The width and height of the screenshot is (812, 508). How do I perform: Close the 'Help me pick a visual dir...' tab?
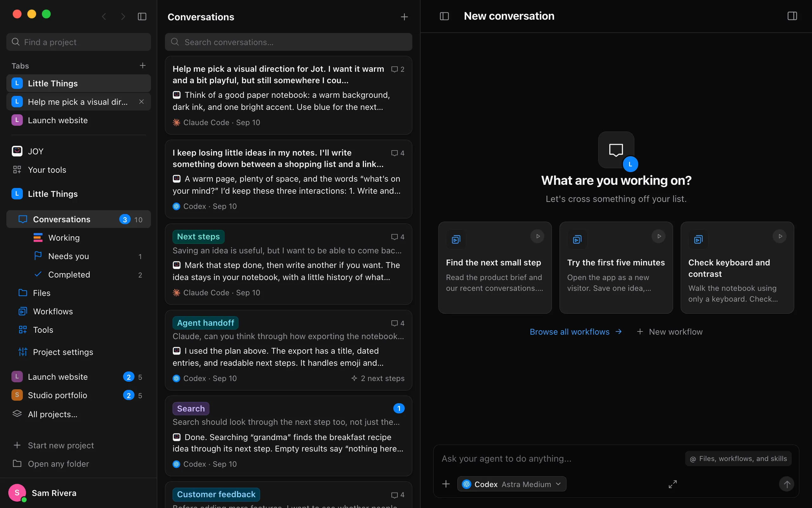(x=141, y=102)
